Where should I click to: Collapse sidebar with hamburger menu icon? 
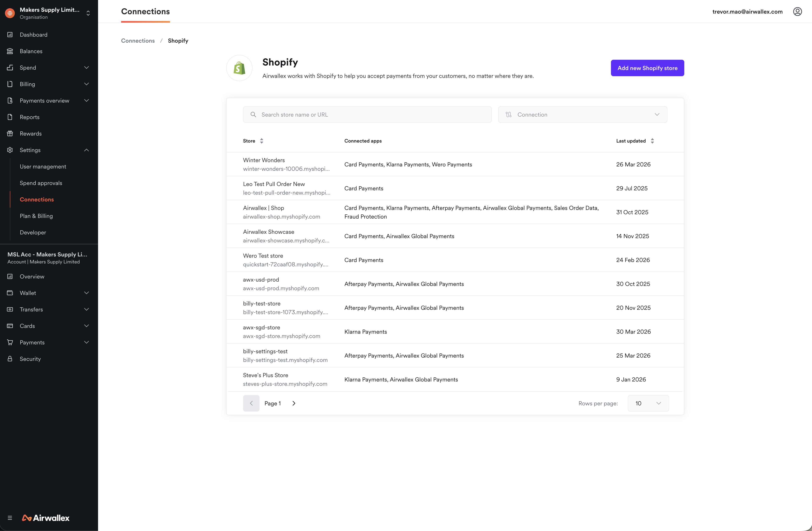click(10, 518)
